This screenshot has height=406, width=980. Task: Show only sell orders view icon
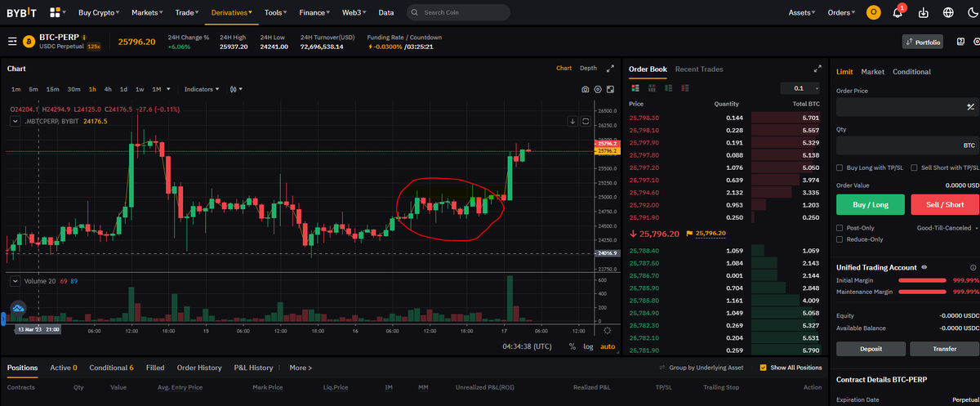pyautogui.click(x=684, y=87)
